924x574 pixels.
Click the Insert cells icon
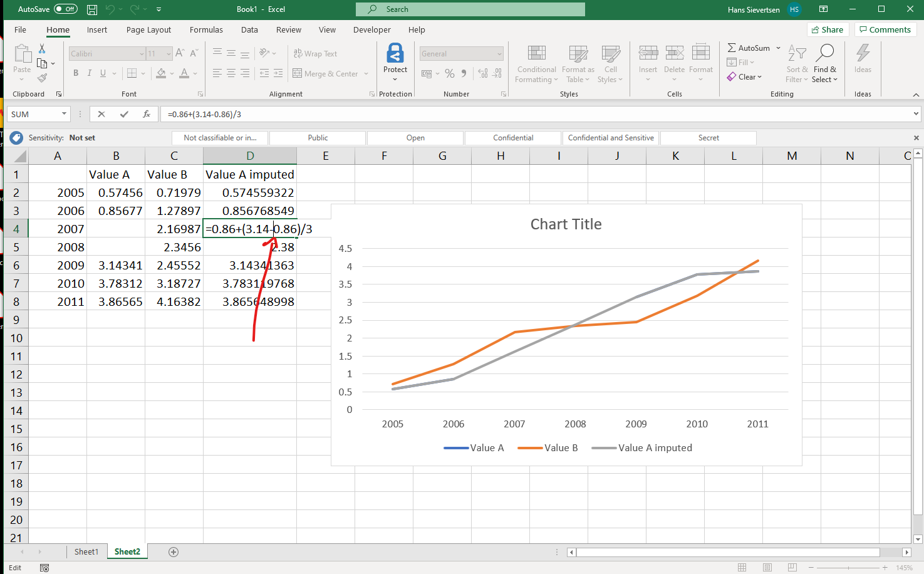[x=648, y=53]
